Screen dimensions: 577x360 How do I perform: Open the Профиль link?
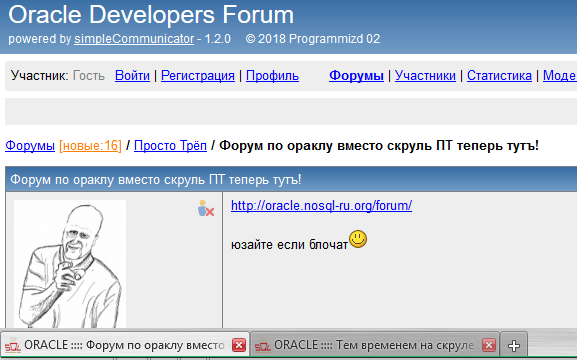272,75
